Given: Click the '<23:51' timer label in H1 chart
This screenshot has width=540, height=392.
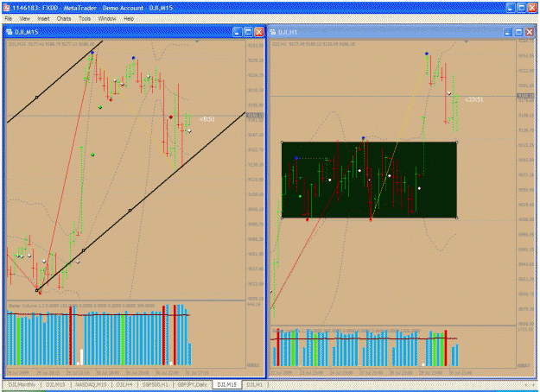Looking at the screenshot, I should (x=473, y=99).
